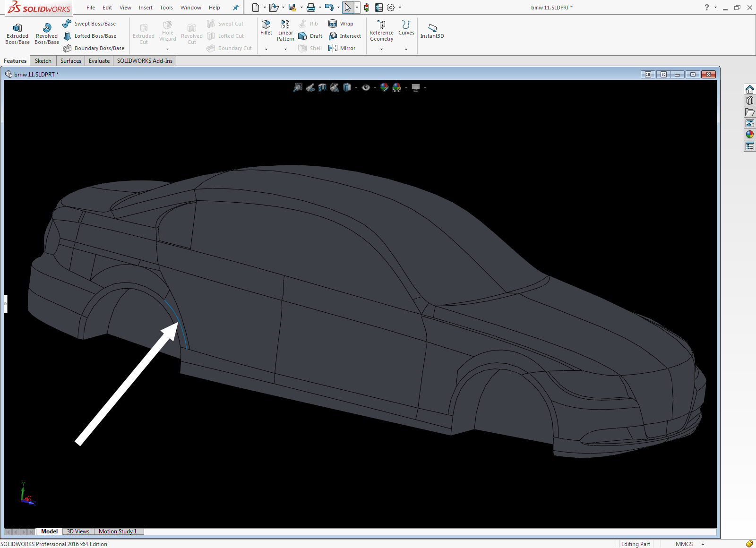Expand the Reference Geometry dropdown

click(x=381, y=49)
